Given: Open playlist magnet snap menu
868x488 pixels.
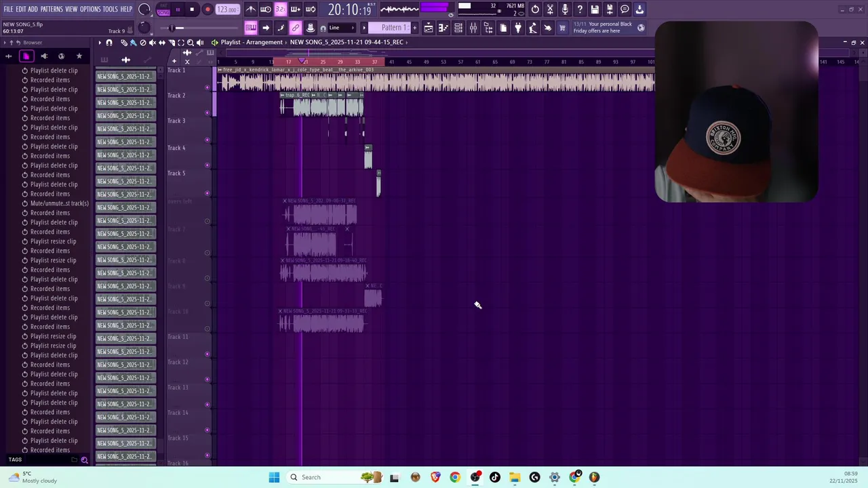Looking at the screenshot, I should pyautogui.click(x=109, y=43).
